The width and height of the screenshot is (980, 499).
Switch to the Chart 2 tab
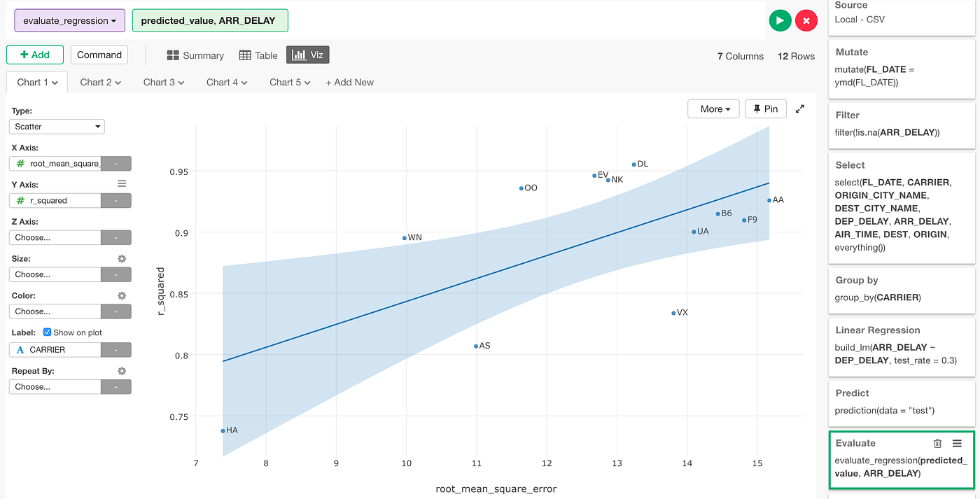100,82
